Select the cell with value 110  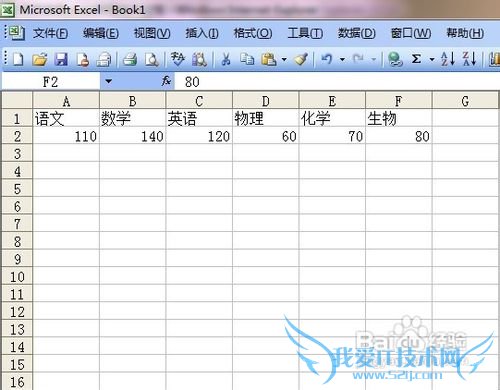pyautogui.click(x=66, y=136)
